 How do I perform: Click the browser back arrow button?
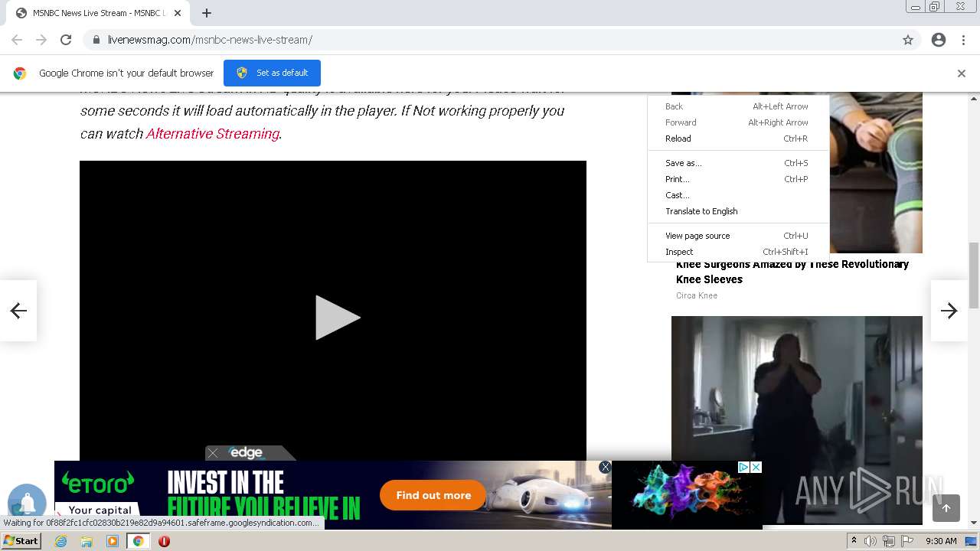[17, 40]
